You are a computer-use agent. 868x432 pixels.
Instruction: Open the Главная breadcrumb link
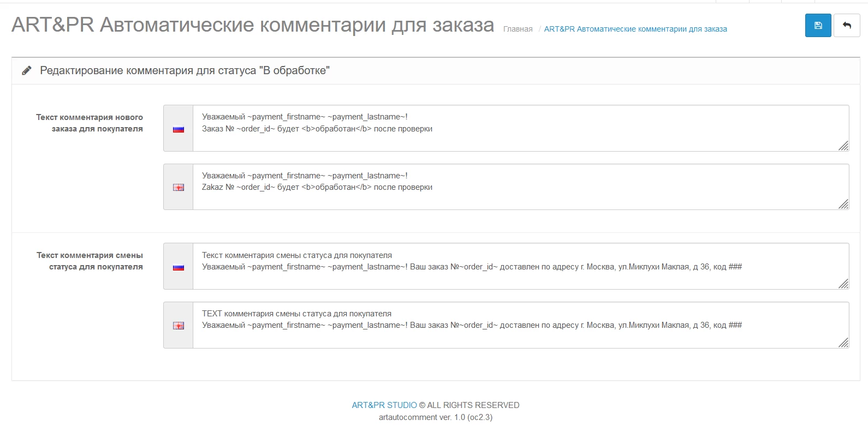point(518,29)
